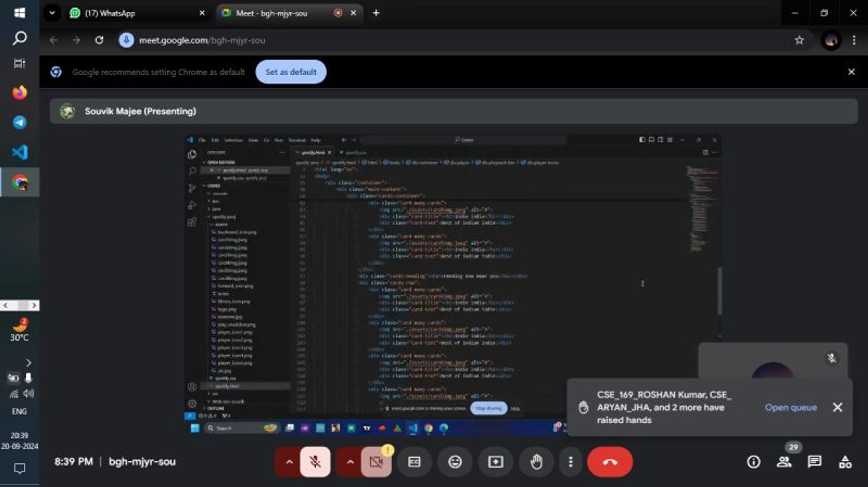The image size is (868, 487).
Task: Click the Set as default button
Action: (290, 72)
